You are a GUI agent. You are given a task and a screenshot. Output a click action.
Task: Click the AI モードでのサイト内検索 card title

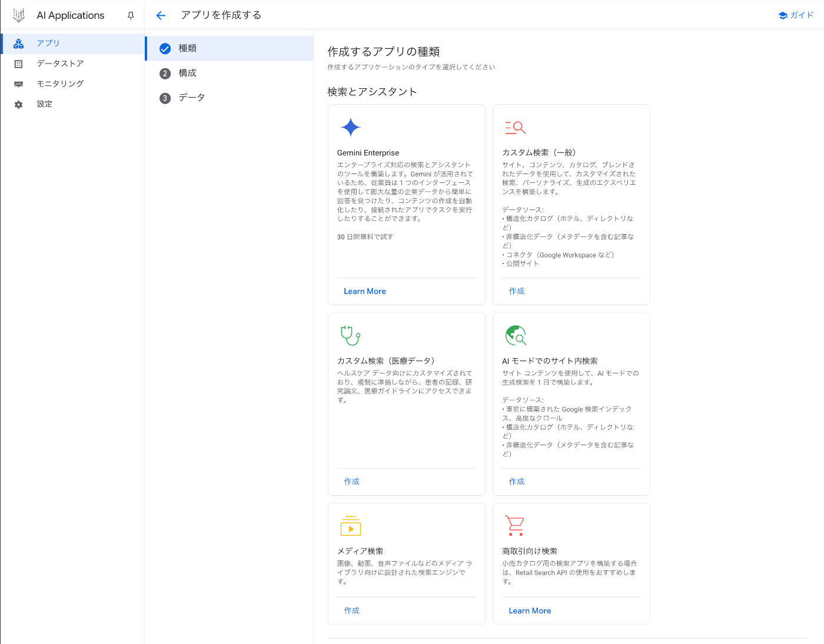pyautogui.click(x=550, y=361)
